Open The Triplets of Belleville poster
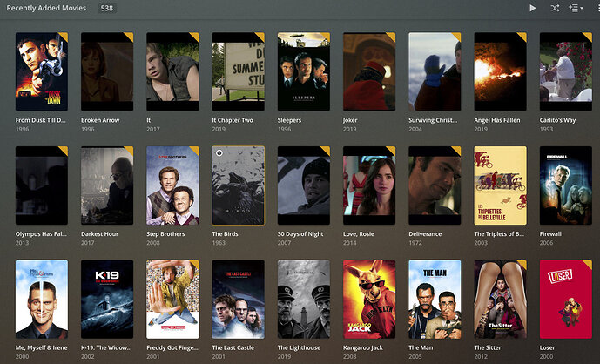This screenshot has width=600, height=364. tap(500, 185)
